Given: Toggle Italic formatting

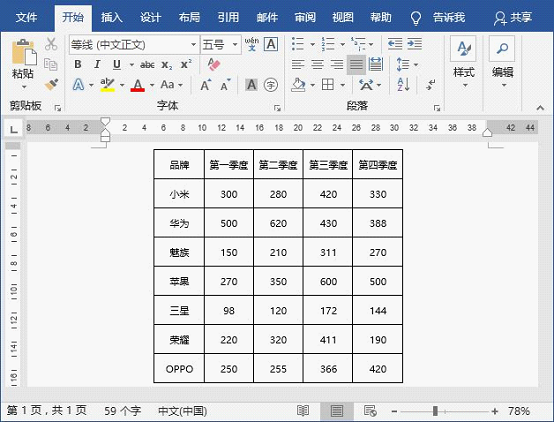Looking at the screenshot, I should tap(97, 64).
